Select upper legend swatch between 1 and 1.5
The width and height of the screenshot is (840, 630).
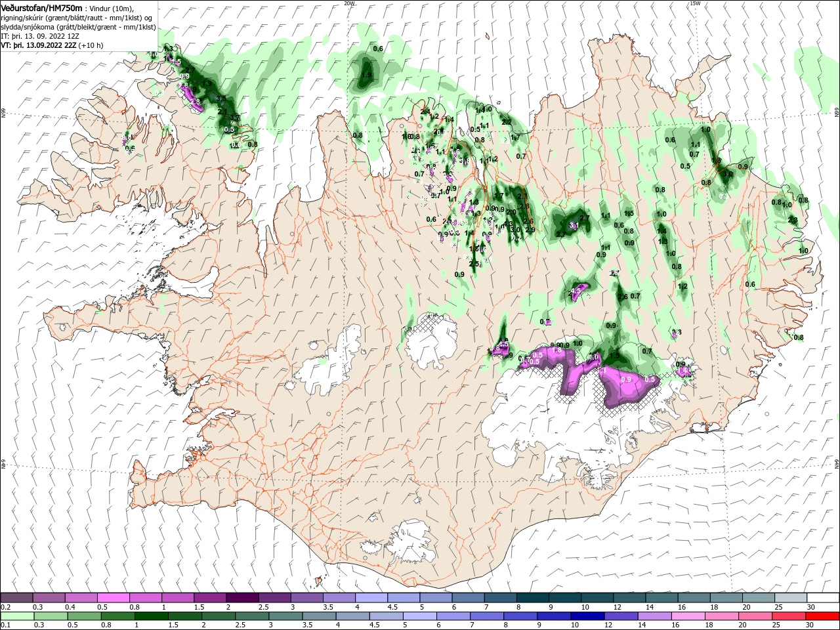(x=177, y=598)
